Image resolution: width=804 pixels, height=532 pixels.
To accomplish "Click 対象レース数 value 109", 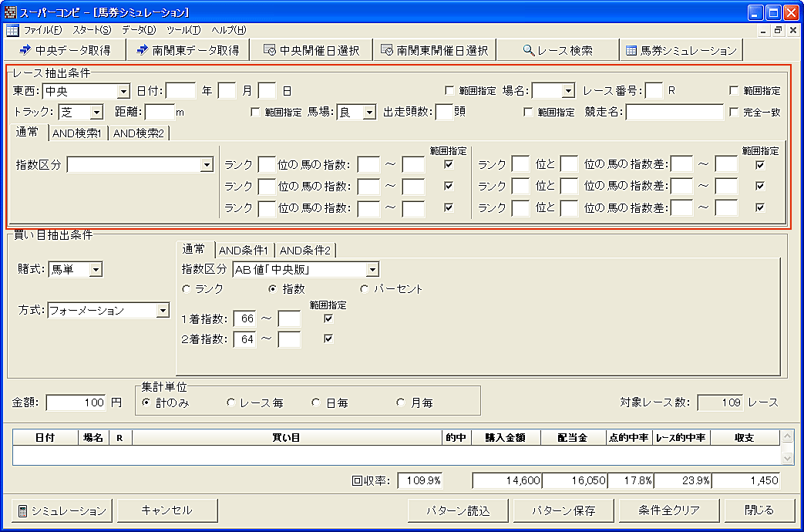I will click(x=721, y=402).
